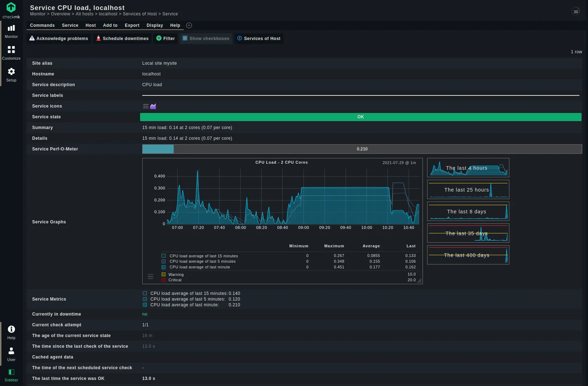Toggle the Sidebar panel
The width and height of the screenshot is (588, 386).
coord(11,375)
